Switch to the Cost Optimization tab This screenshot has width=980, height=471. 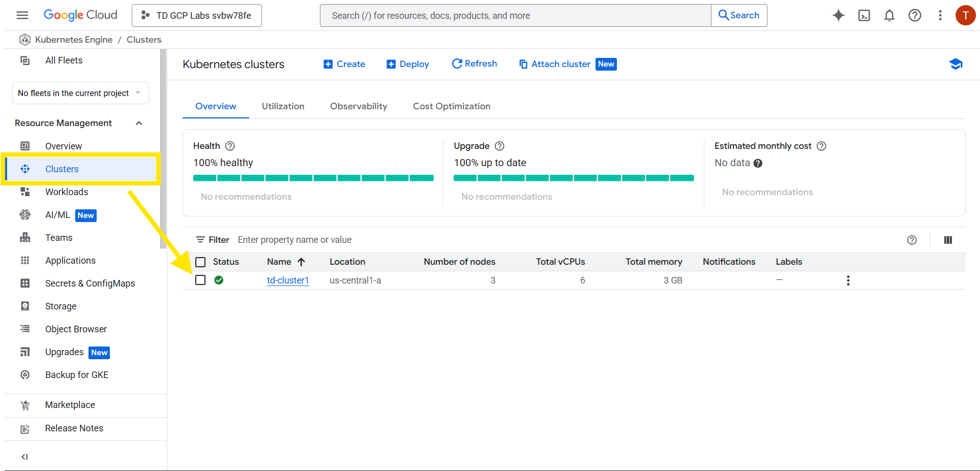tap(451, 106)
